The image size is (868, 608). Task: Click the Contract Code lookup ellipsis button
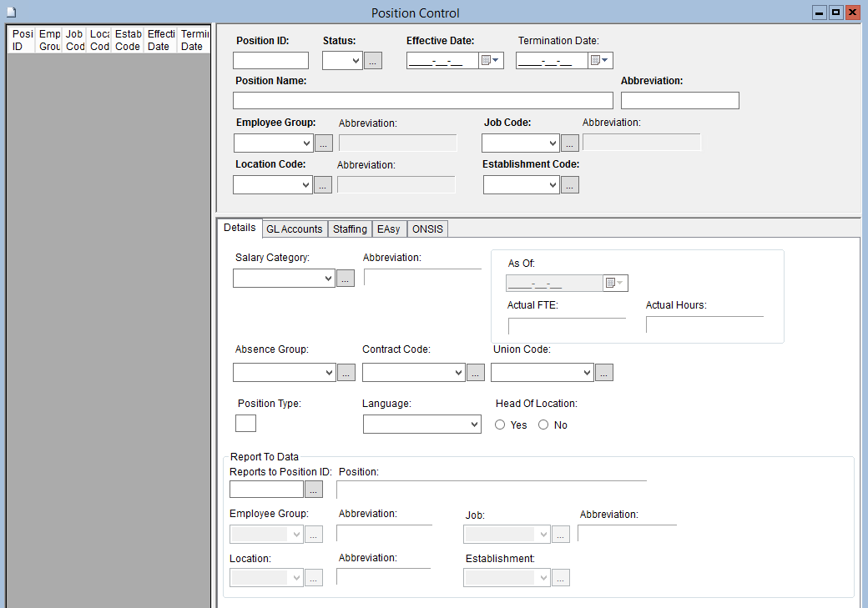[475, 373]
